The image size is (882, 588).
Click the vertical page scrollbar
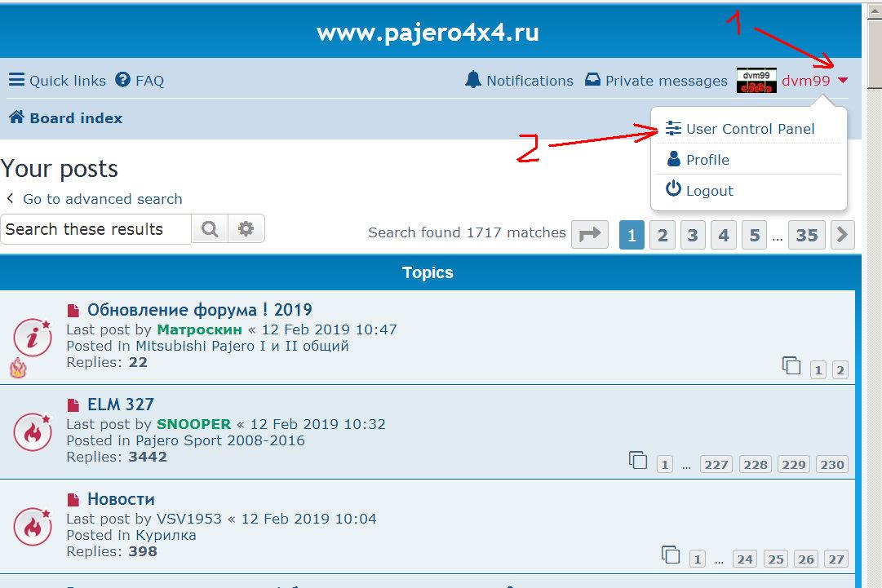coord(875,326)
